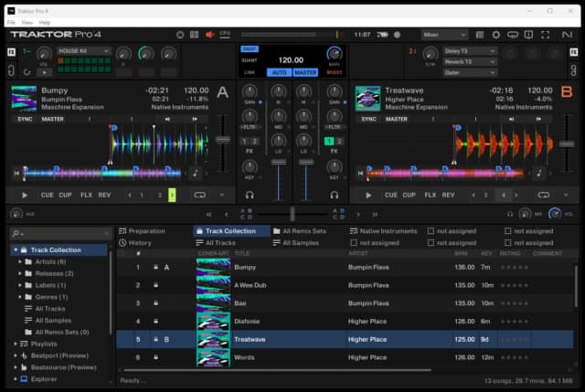Click CUE button on Deck B
Image resolution: width=585 pixels, height=392 pixels.
[x=391, y=195]
